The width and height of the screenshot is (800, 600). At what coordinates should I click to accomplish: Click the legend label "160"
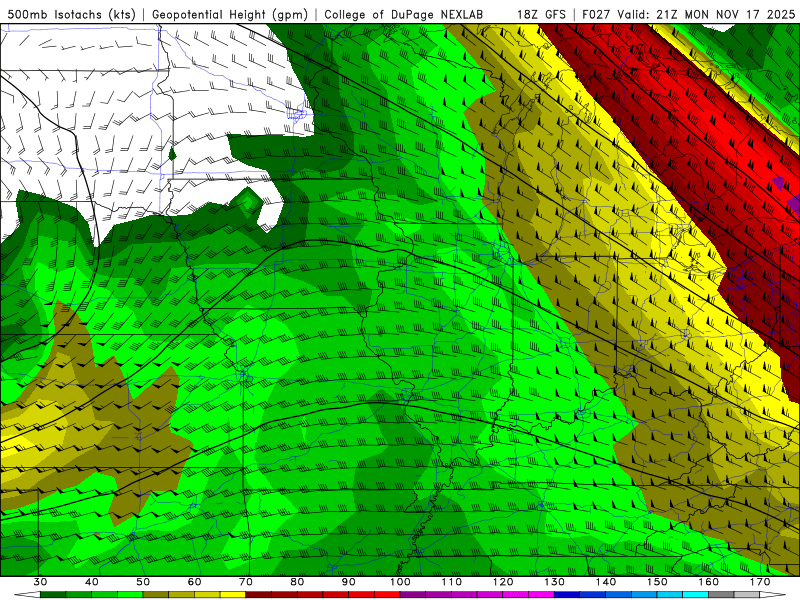tap(709, 582)
